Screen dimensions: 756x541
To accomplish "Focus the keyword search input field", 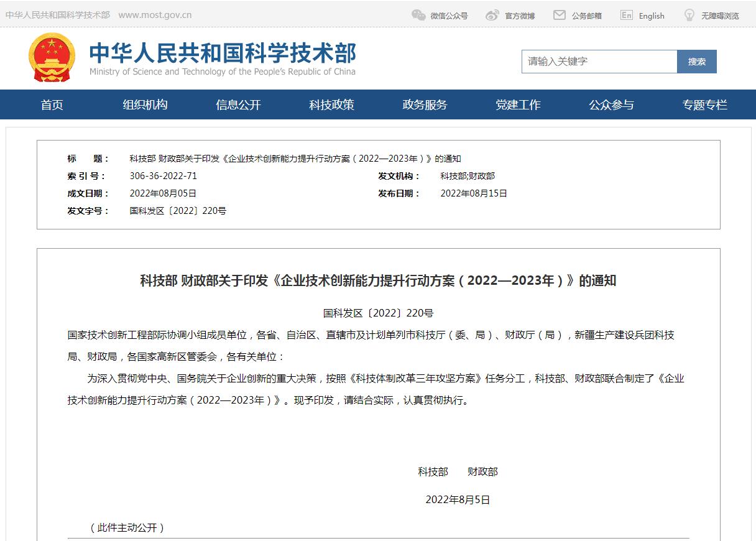I will click(599, 62).
